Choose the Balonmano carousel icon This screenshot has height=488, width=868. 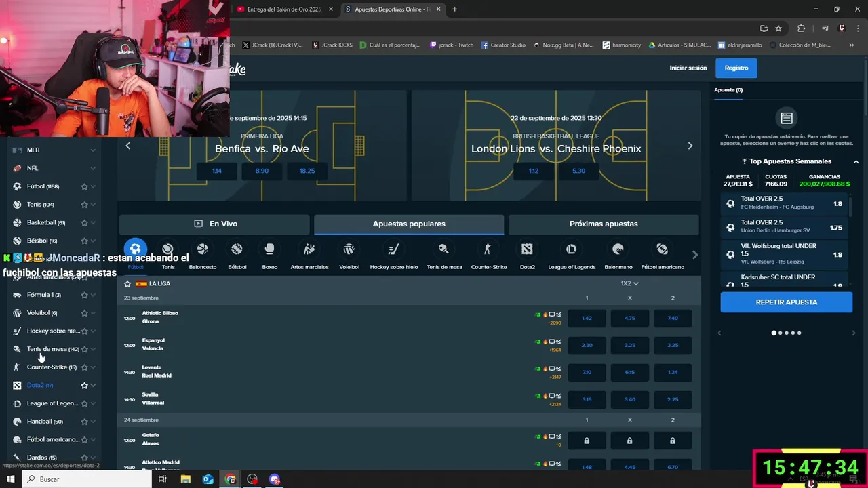tap(618, 249)
